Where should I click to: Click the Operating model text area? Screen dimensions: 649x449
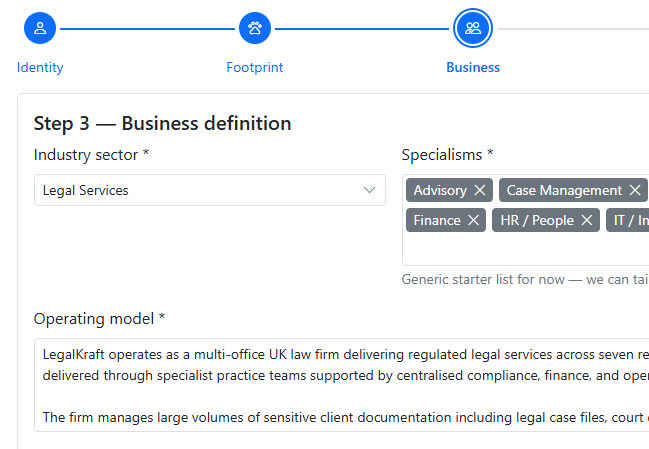point(340,385)
